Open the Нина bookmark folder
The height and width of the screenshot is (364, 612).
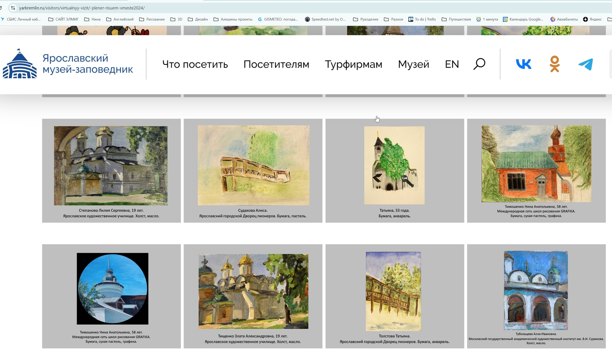(92, 19)
